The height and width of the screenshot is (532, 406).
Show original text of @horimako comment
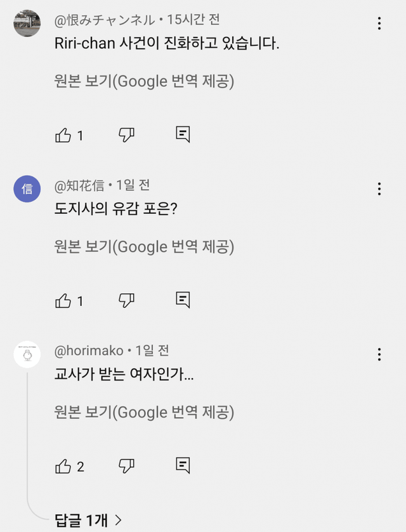(x=144, y=412)
